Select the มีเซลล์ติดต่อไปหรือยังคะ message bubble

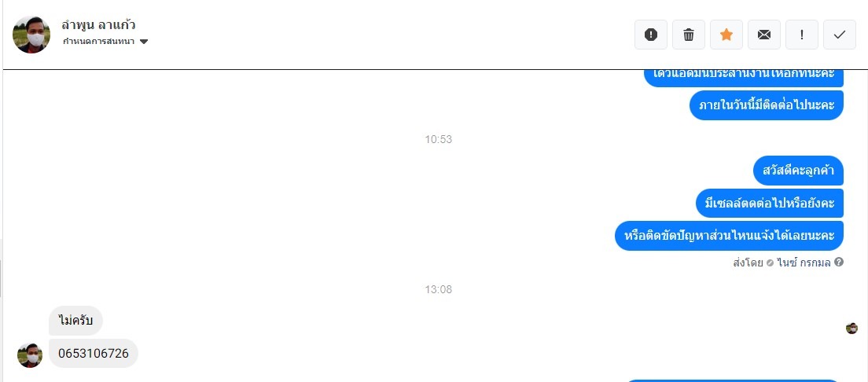[770, 203]
